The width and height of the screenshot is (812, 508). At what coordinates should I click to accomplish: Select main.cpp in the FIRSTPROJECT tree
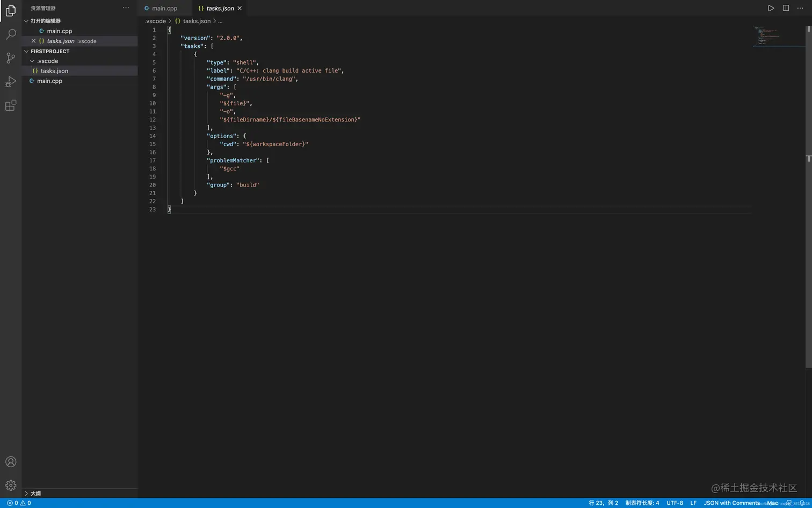(49, 81)
